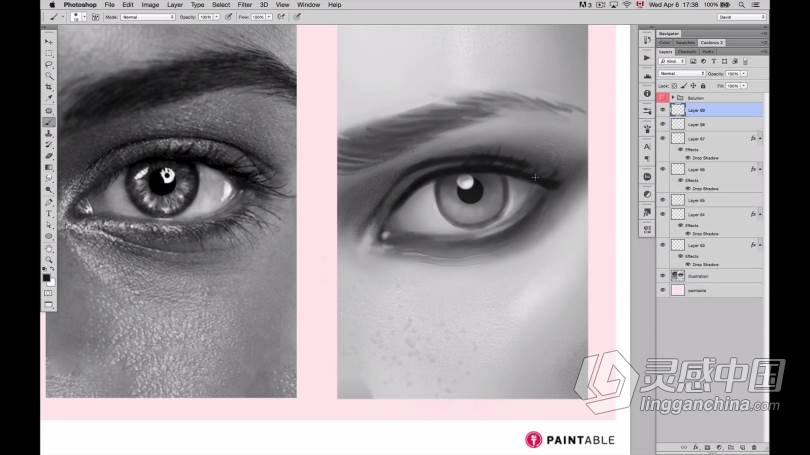The image size is (810, 455).
Task: Click the create new layer icon
Action: (x=743, y=447)
